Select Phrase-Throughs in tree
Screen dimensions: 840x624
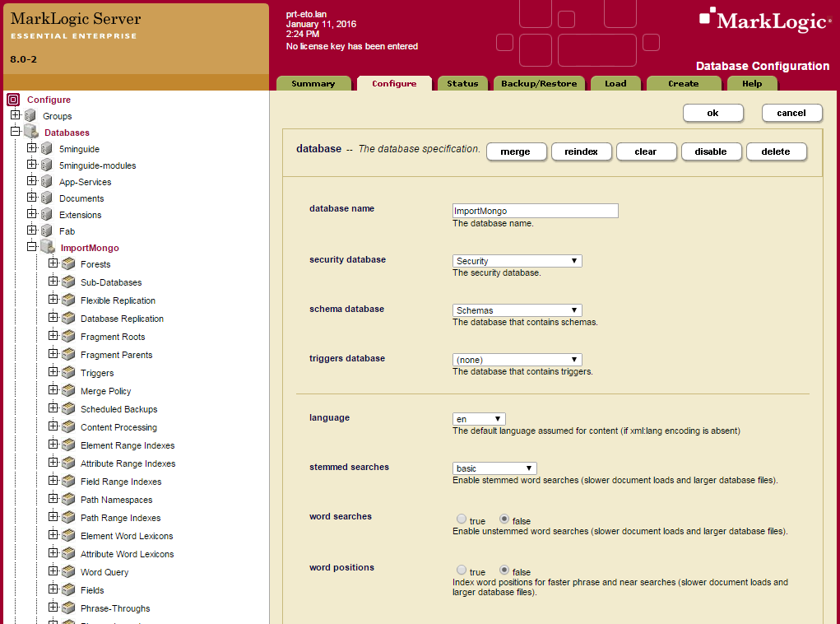coord(115,608)
